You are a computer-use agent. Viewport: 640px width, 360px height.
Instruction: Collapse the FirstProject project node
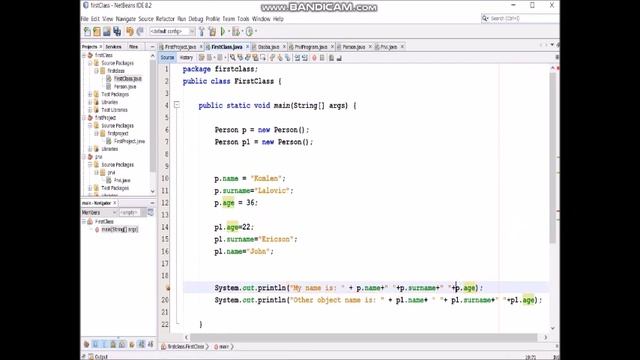(x=84, y=118)
